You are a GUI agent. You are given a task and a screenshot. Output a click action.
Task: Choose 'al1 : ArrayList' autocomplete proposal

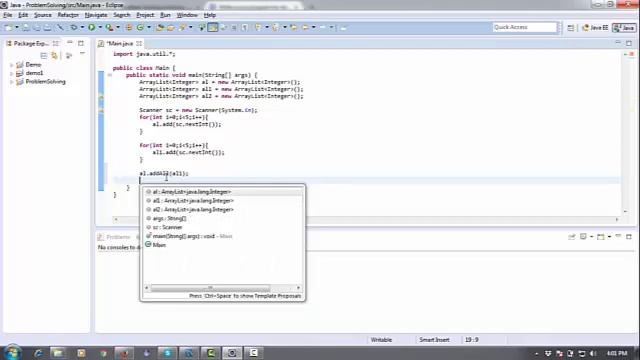click(x=222, y=201)
